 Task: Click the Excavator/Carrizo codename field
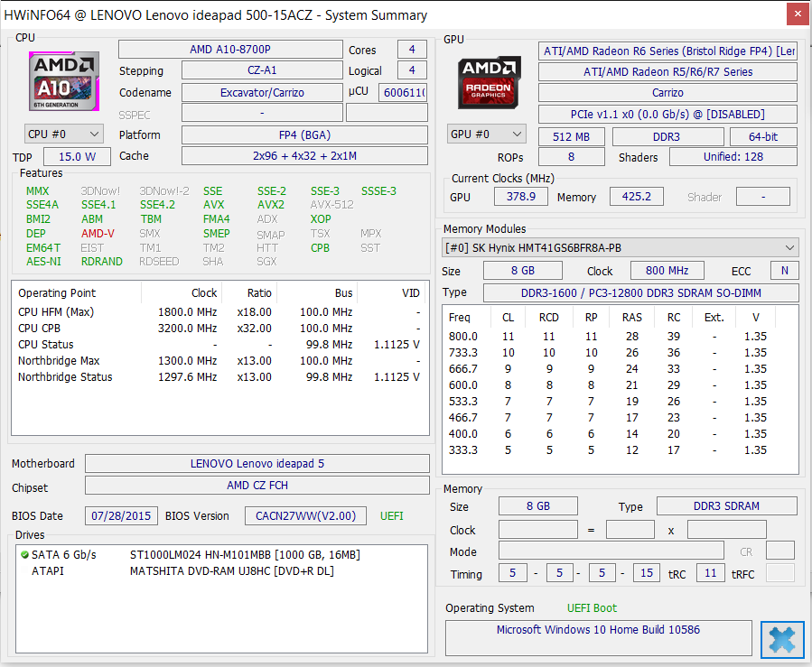pos(262,93)
